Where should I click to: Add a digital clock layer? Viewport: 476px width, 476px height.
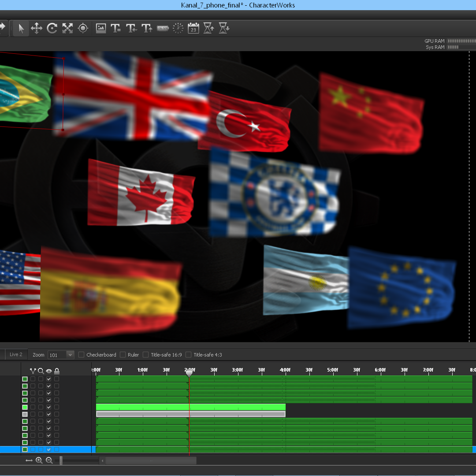click(163, 29)
